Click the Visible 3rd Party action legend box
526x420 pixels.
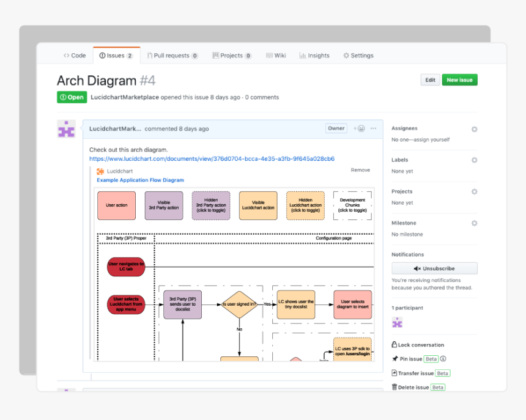click(164, 205)
